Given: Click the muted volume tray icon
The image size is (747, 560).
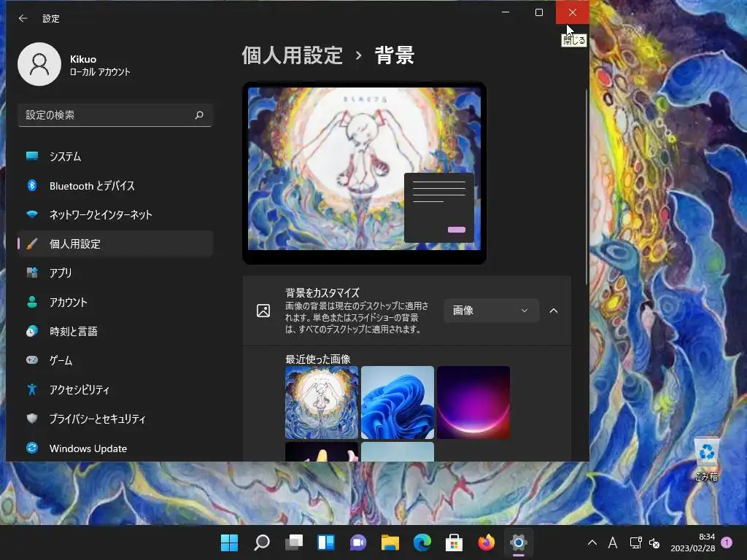Looking at the screenshot, I should pos(654,542).
